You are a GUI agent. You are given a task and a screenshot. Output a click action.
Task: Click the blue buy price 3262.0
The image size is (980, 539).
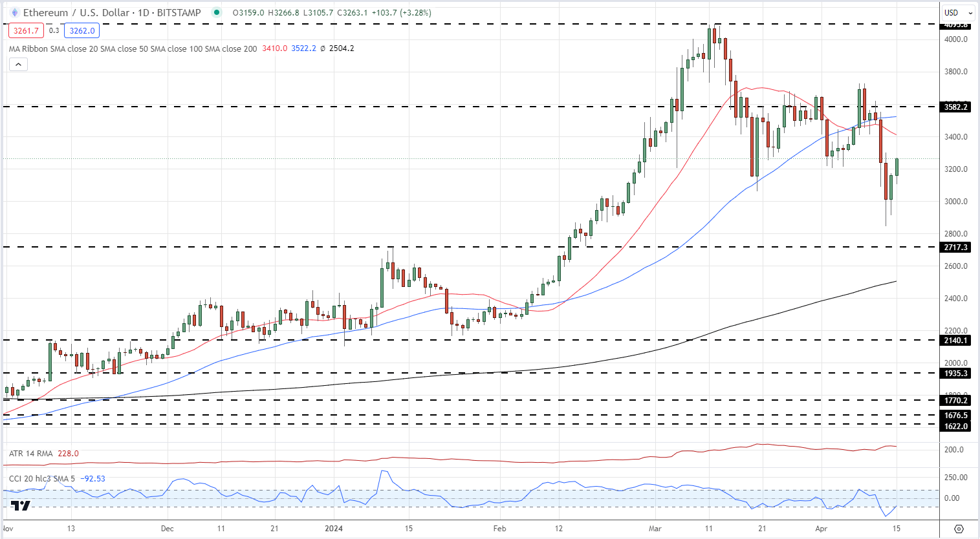[x=82, y=30]
